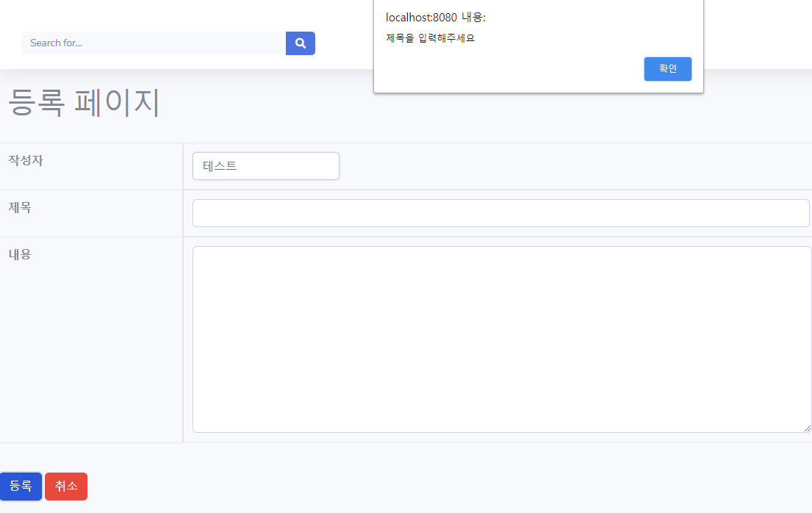812x513 pixels.
Task: Submit the form with the 등록 button
Action: (x=21, y=486)
